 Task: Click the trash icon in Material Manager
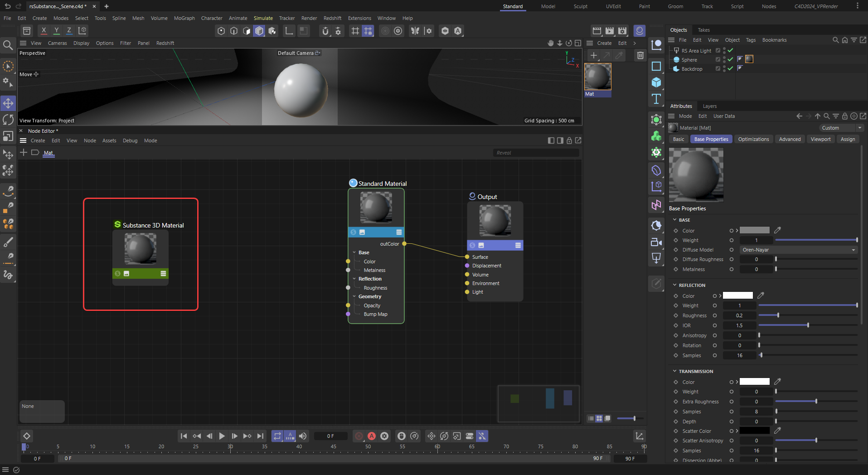[640, 55]
